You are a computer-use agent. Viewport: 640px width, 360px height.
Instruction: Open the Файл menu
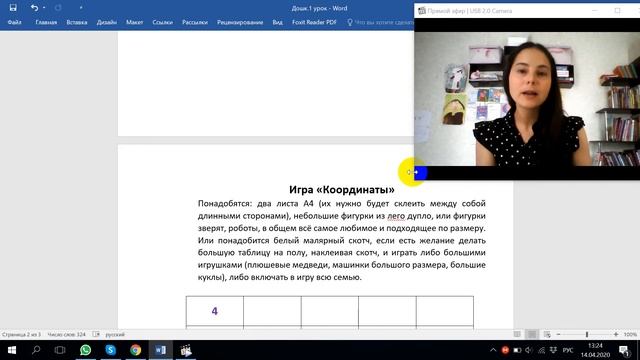[14, 22]
